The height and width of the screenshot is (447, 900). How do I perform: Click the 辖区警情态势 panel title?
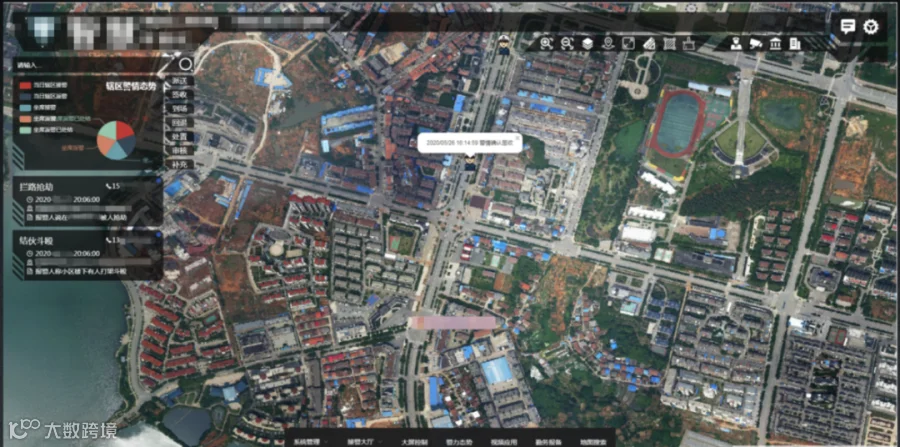click(x=131, y=86)
